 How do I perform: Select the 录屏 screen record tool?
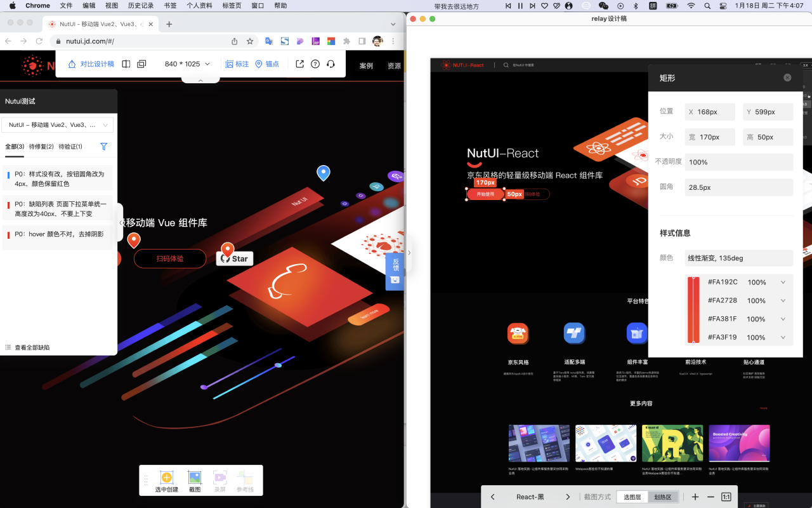(x=219, y=481)
